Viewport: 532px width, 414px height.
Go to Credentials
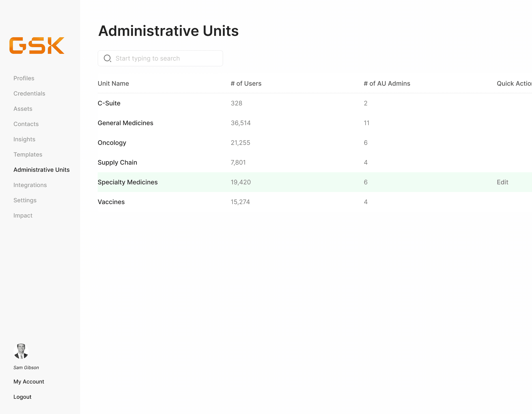pos(29,93)
